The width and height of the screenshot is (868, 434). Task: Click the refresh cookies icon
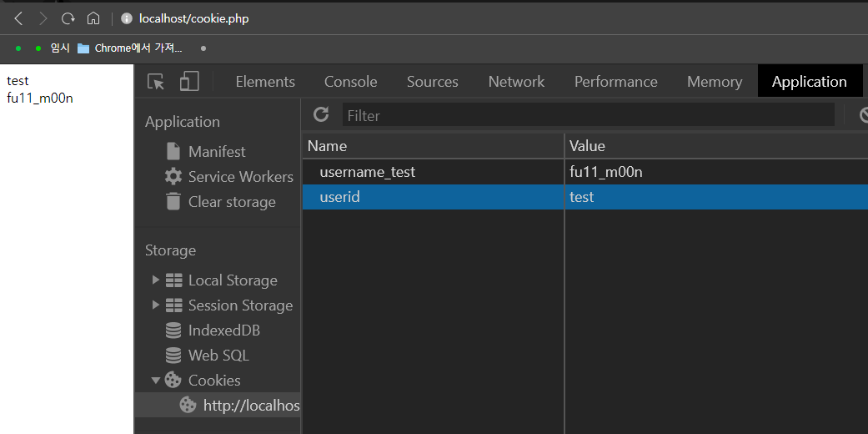click(321, 115)
